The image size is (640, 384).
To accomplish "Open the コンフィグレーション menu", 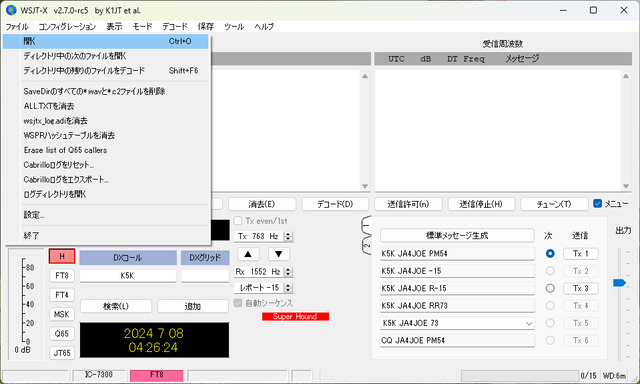I will point(67,27).
